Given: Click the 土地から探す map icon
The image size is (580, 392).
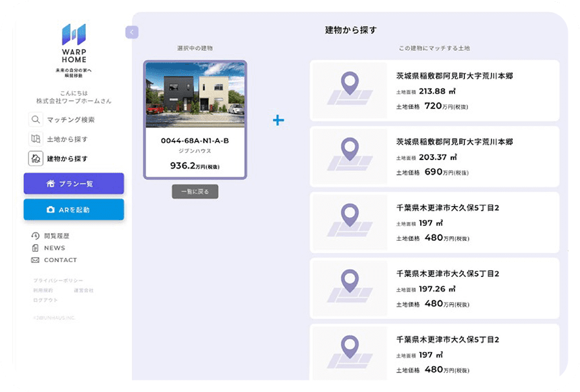Looking at the screenshot, I should coord(36,139).
